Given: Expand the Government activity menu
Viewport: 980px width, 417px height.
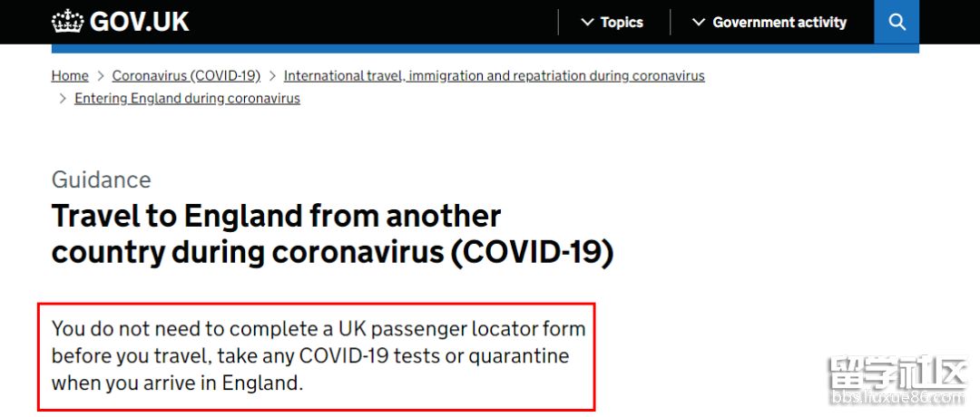Looking at the screenshot, I should tap(779, 22).
